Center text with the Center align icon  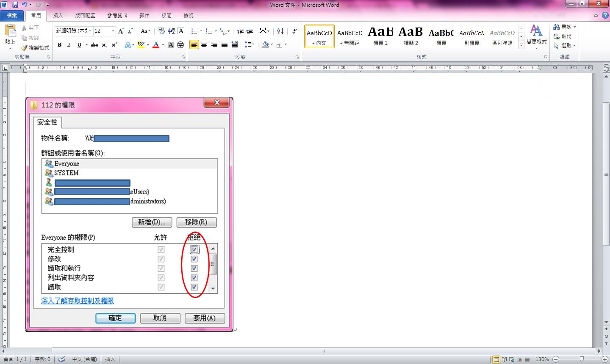[204, 44]
